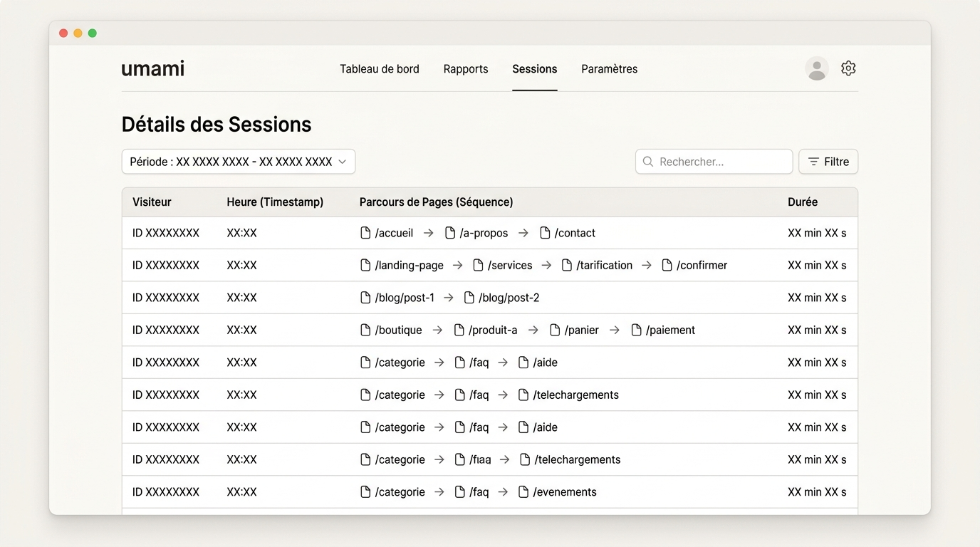
Task: Click the Durée column header
Action: point(803,202)
